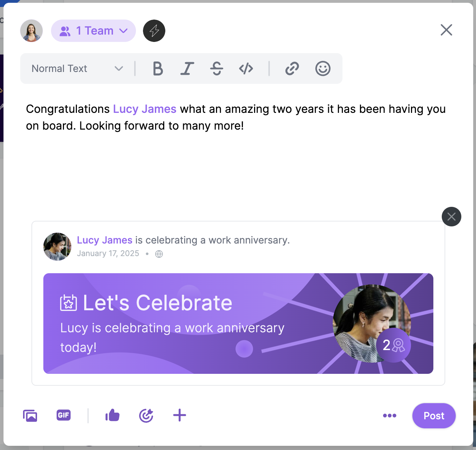Open the Lucy James link in the anniversary card

click(104, 240)
